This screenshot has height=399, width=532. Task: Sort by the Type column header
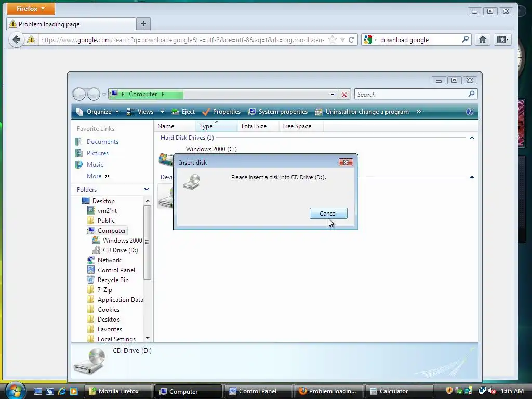[217, 126]
